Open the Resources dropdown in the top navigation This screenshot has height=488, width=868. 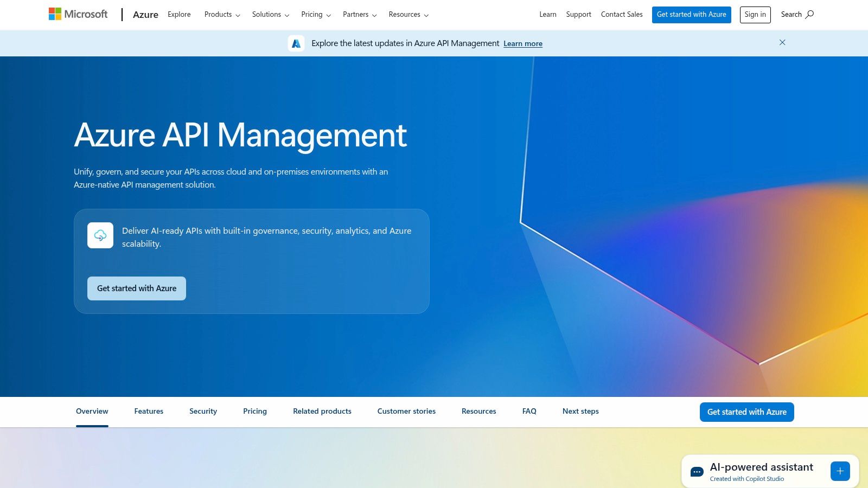(409, 15)
